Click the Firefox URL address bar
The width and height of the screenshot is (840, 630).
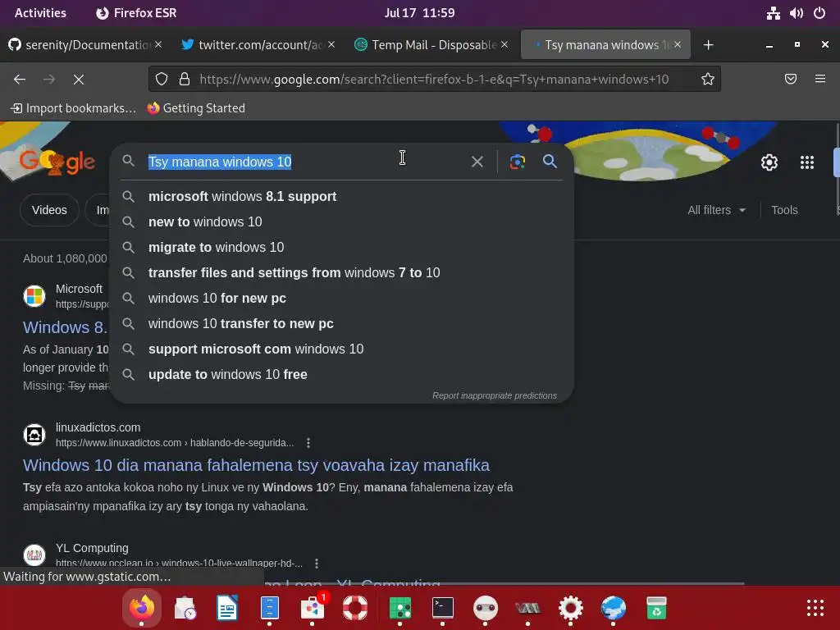point(434,80)
